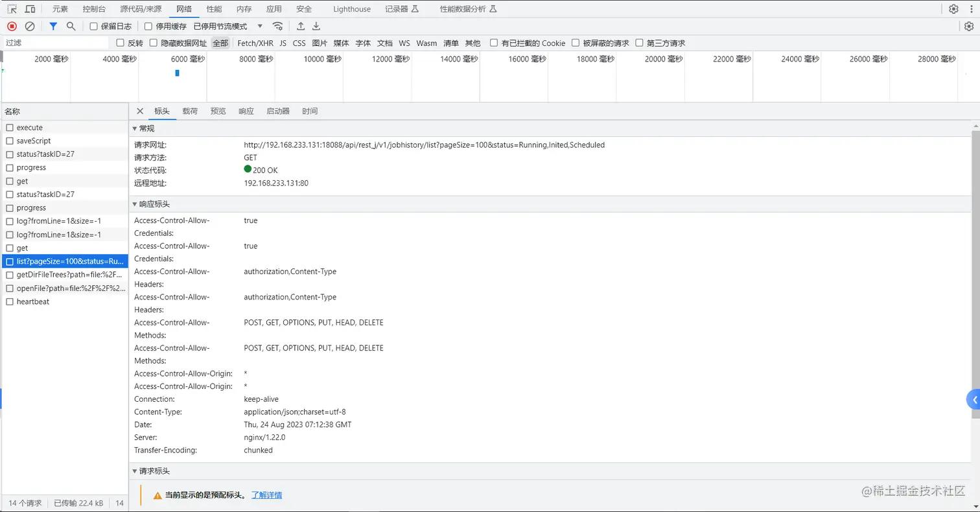Toggle the 第三方请求 checkbox

639,43
